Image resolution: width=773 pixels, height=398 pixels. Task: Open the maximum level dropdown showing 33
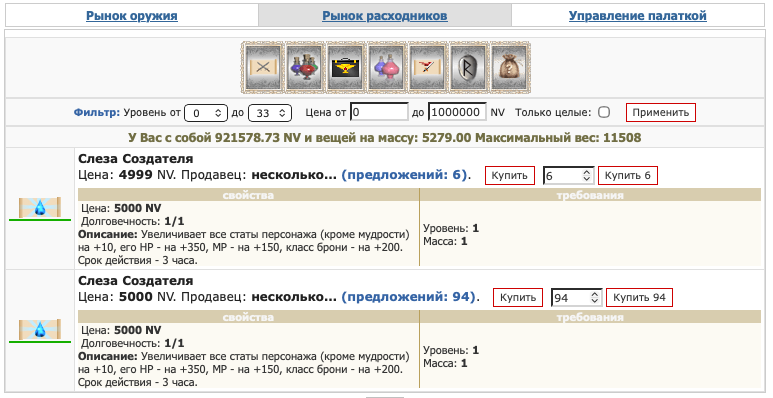pyautogui.click(x=270, y=113)
